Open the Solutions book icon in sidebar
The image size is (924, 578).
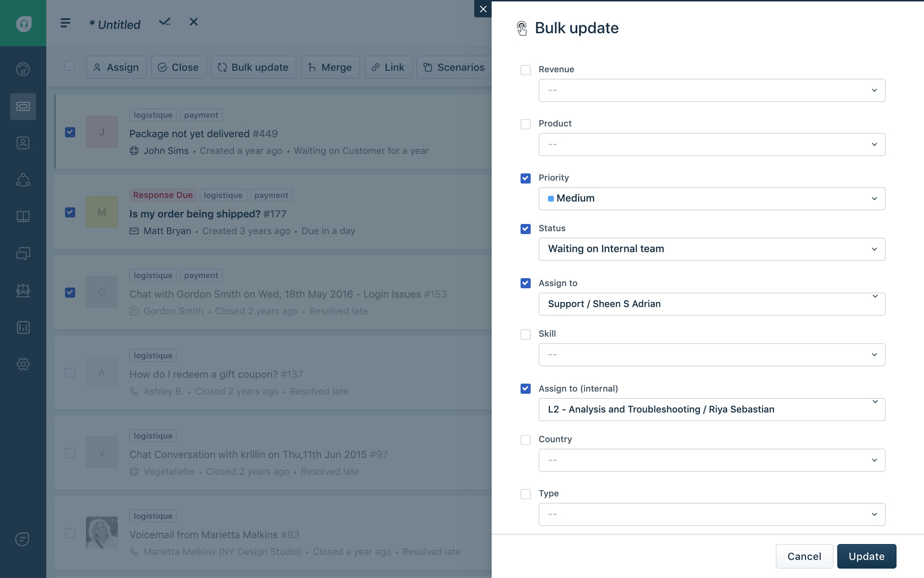(x=23, y=216)
